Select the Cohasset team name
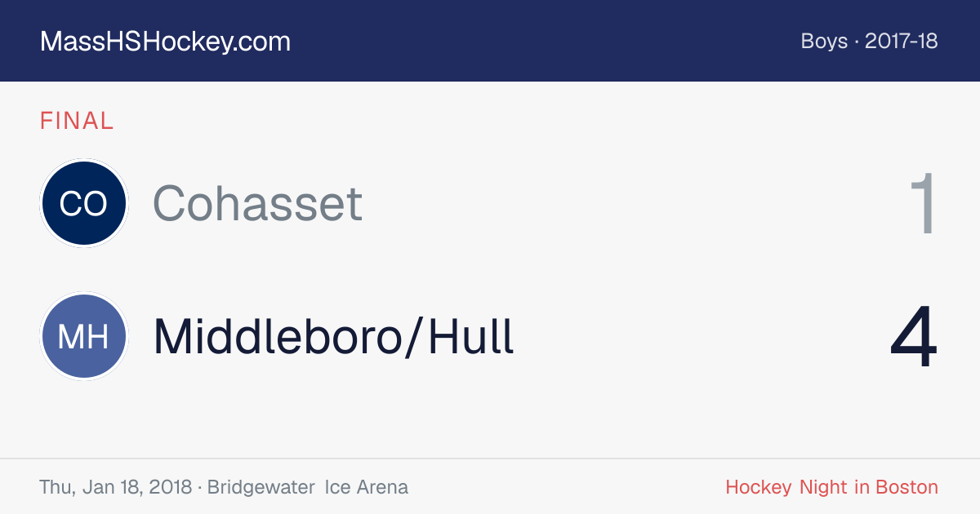The image size is (980, 514). pos(257,203)
